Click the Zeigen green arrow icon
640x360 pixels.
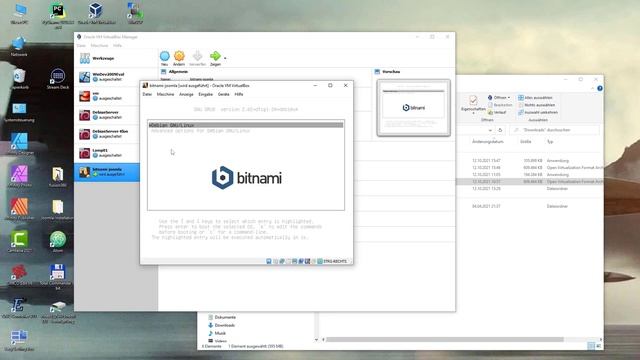coord(215,56)
